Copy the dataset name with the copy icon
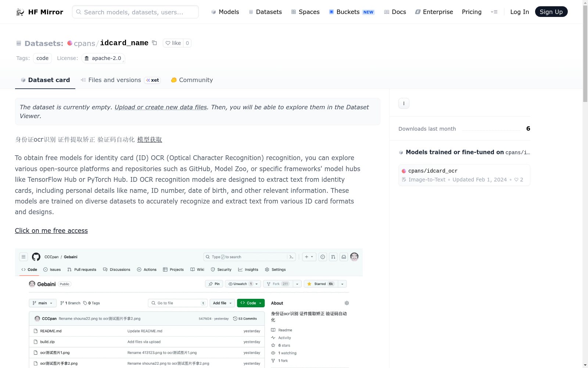Screen dimensions: 588x368 [x=155, y=43]
